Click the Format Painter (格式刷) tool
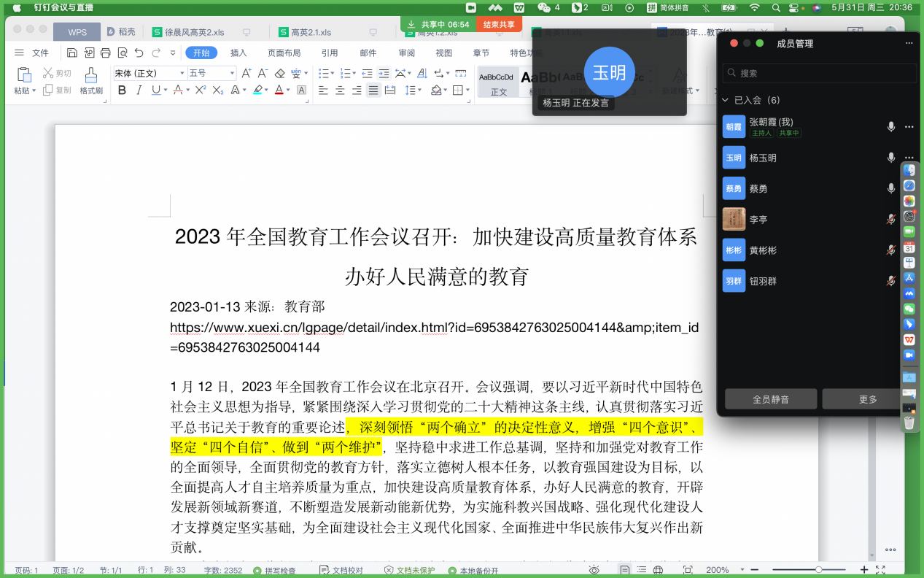924x578 pixels. pos(91,80)
